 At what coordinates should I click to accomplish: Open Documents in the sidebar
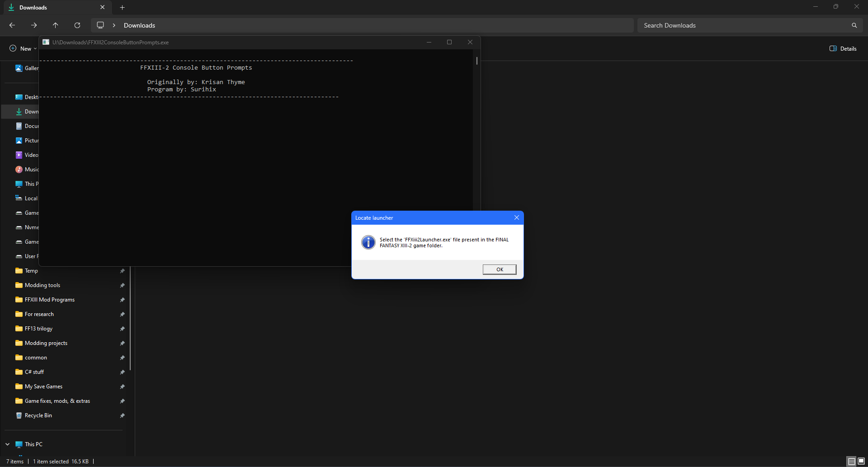[27, 126]
